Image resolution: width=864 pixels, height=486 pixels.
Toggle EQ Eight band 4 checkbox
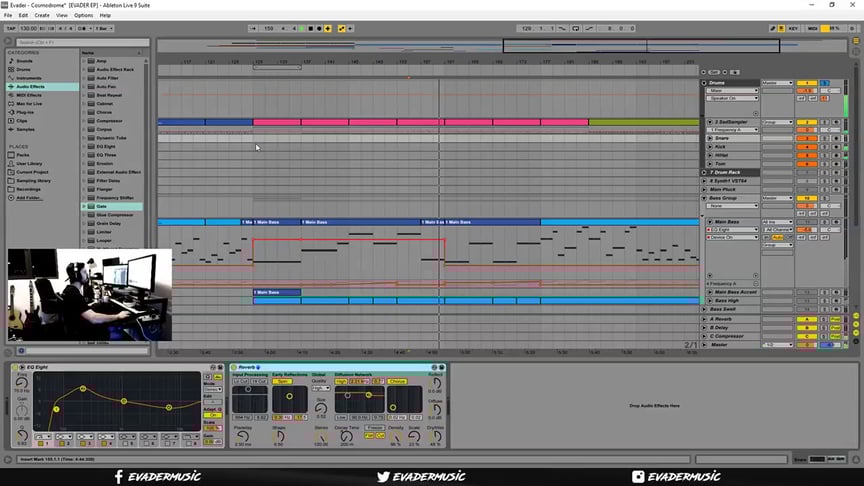pyautogui.click(x=104, y=444)
